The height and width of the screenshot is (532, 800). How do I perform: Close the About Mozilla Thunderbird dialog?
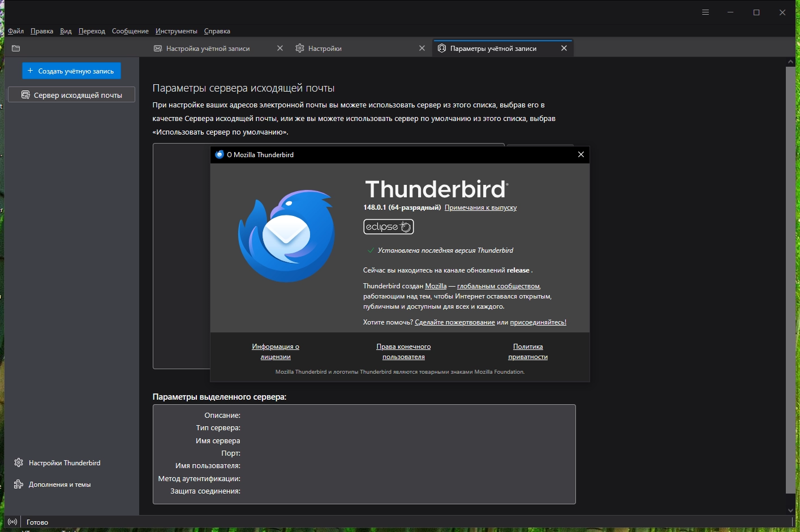[x=580, y=154]
